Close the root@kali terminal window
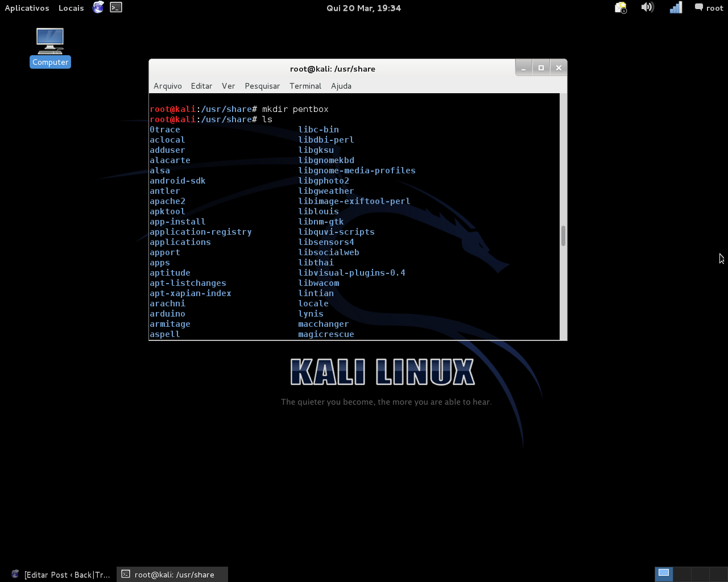This screenshot has width=728, height=582. click(559, 68)
